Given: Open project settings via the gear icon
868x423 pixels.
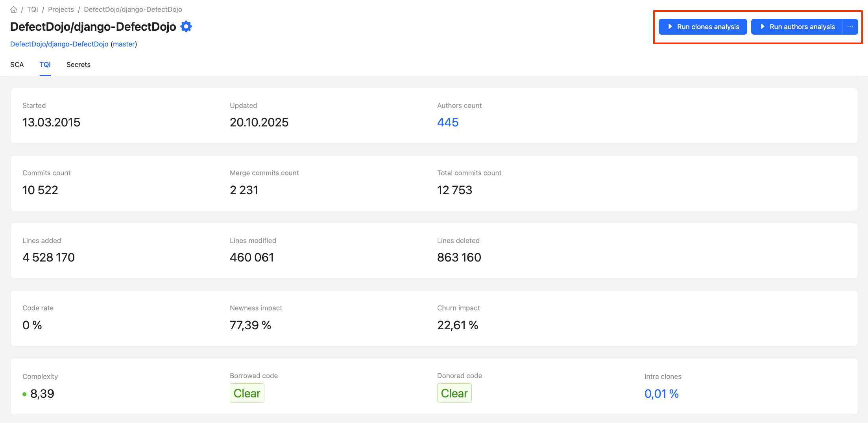Looking at the screenshot, I should 186,27.
